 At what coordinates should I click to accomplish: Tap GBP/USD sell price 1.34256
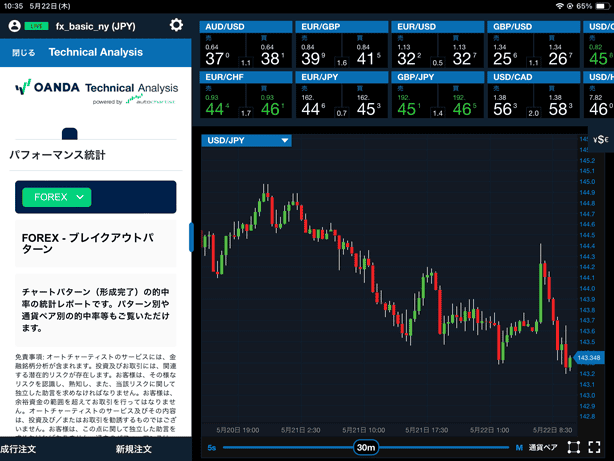(510, 51)
